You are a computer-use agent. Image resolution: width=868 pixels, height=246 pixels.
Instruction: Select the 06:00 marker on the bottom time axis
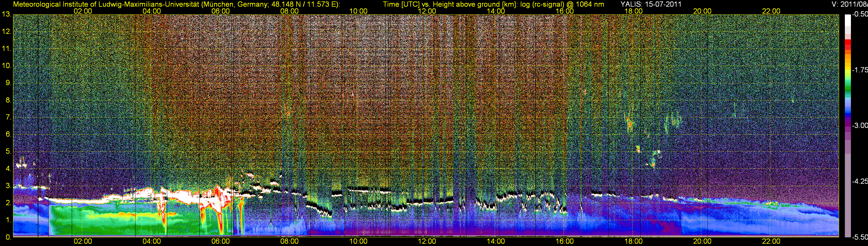[x=220, y=241]
